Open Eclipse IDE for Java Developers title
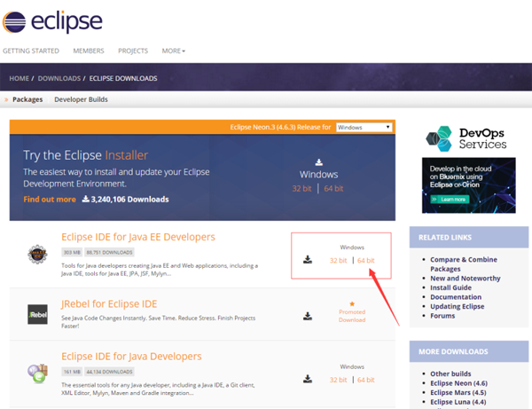This screenshot has height=409, width=532. click(131, 357)
